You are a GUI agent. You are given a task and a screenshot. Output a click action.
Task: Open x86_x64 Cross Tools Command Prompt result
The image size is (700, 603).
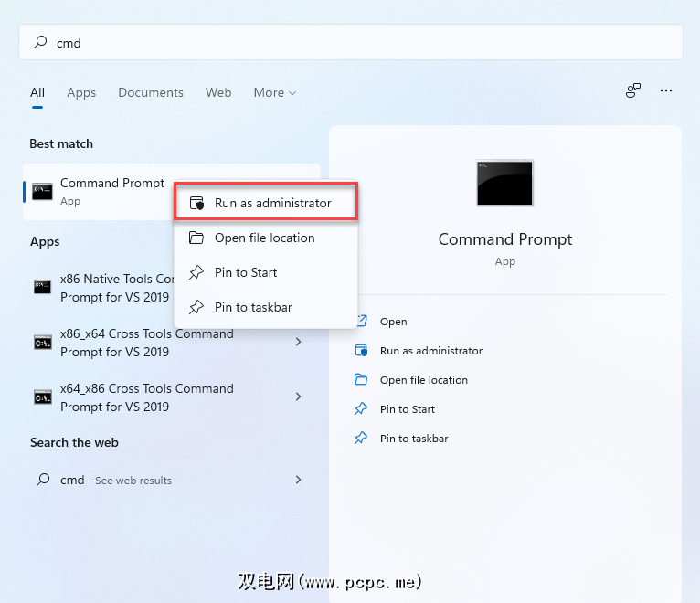[x=172, y=343]
